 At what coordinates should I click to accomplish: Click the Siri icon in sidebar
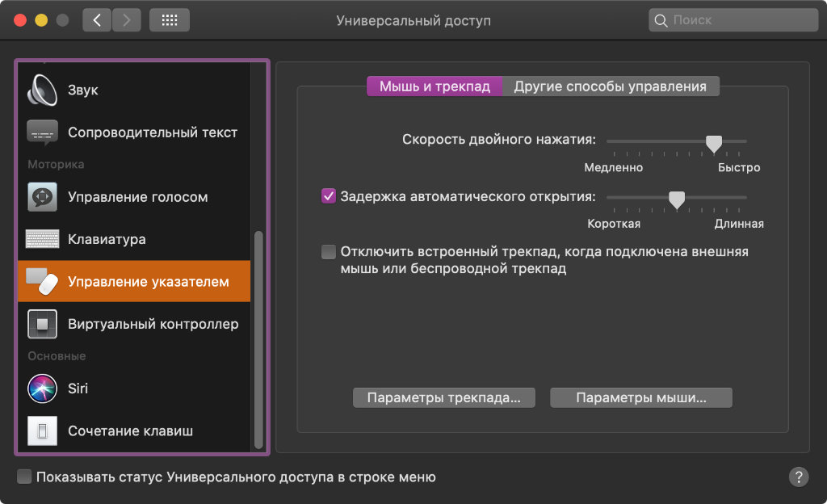click(x=42, y=388)
